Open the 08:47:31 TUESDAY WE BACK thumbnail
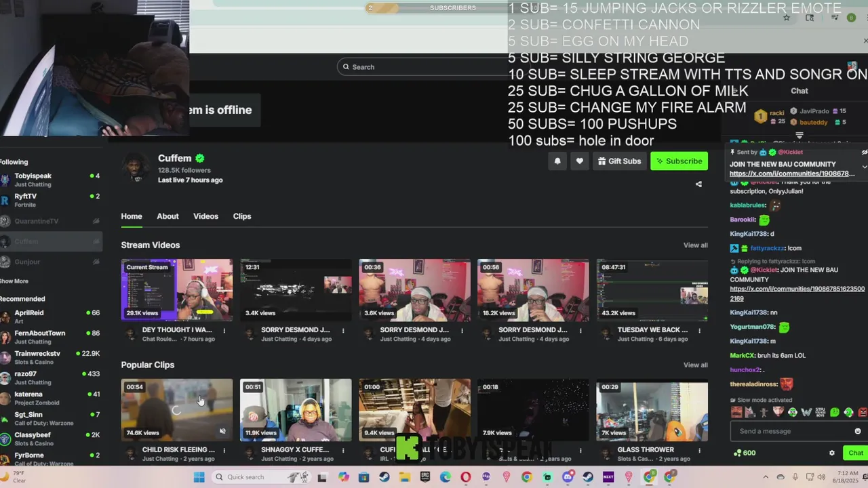This screenshot has width=868, height=488. [x=652, y=289]
